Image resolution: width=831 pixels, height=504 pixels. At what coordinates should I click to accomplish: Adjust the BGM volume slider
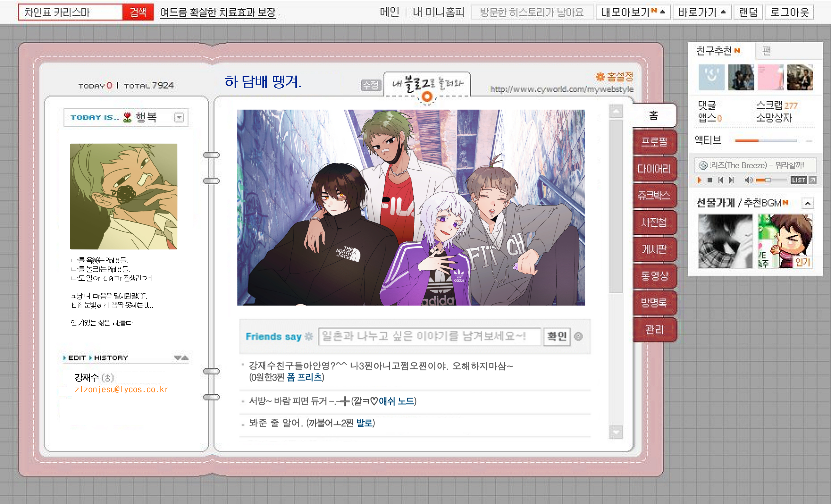[x=771, y=180]
